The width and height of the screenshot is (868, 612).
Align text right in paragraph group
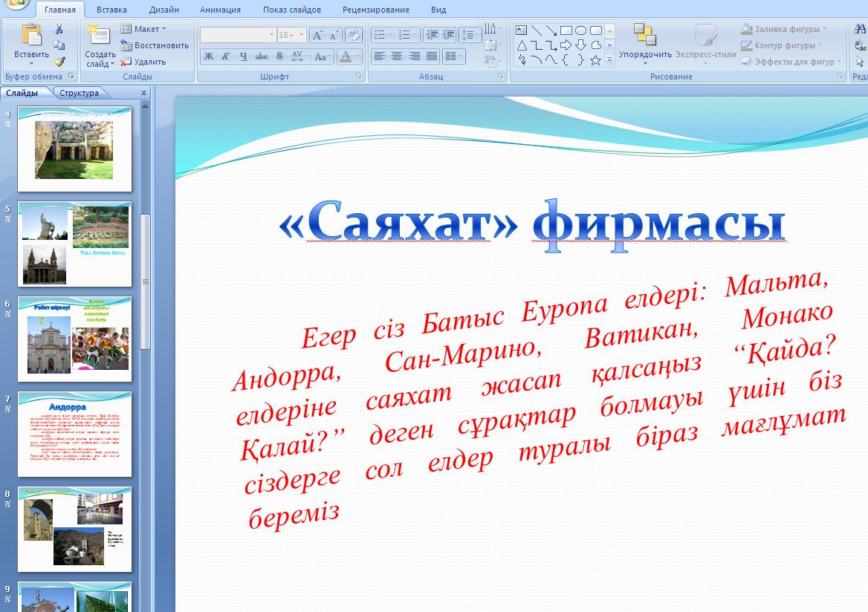click(415, 56)
